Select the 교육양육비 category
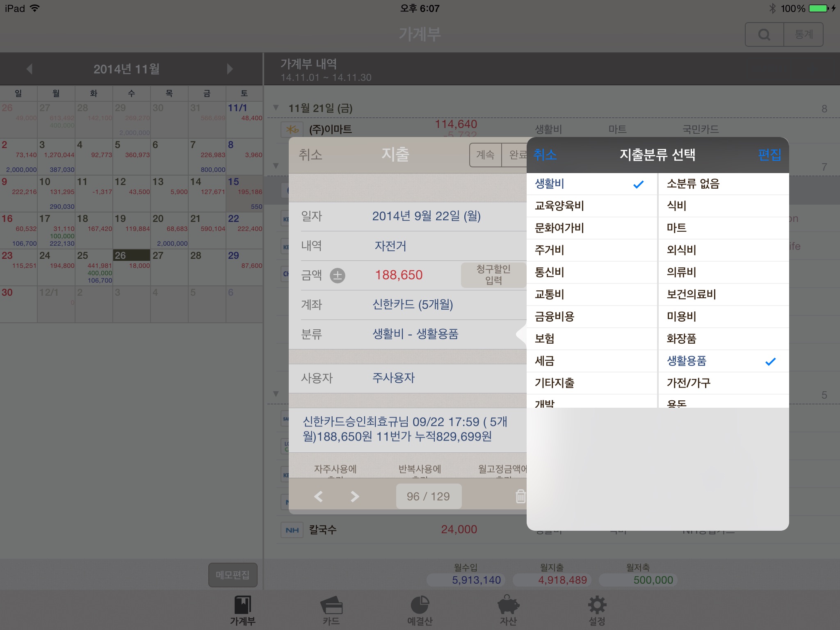840x630 pixels. 592,206
